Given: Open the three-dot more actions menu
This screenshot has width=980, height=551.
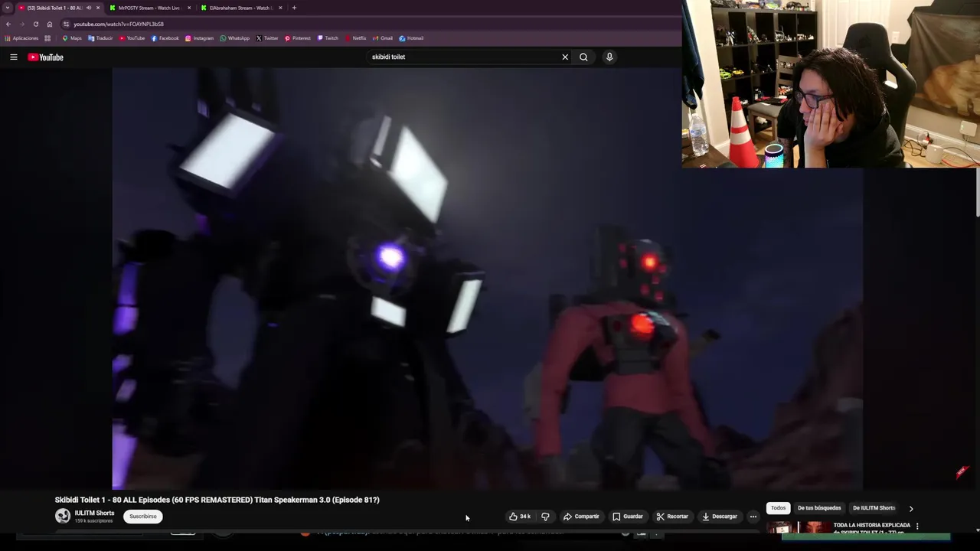Looking at the screenshot, I should [753, 517].
